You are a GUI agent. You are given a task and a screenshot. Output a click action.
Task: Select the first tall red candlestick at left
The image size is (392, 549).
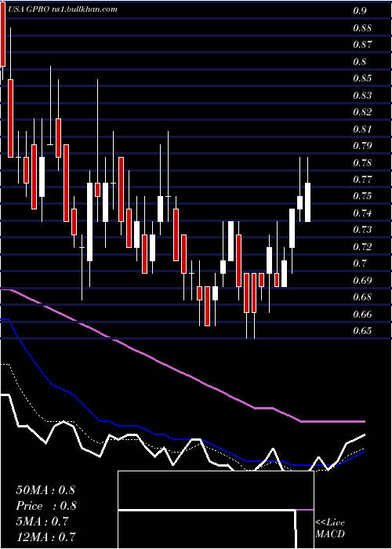[x=3, y=35]
